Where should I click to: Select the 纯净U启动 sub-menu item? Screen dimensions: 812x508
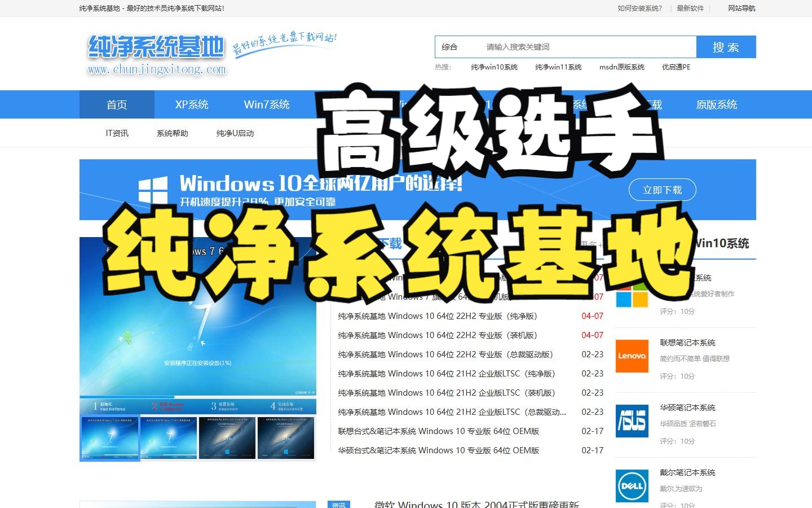[235, 133]
